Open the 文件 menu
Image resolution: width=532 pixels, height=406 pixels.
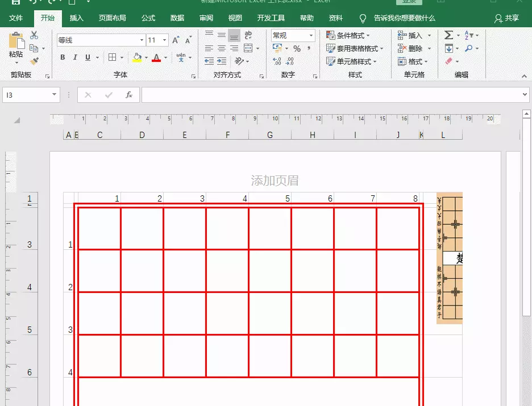16,18
